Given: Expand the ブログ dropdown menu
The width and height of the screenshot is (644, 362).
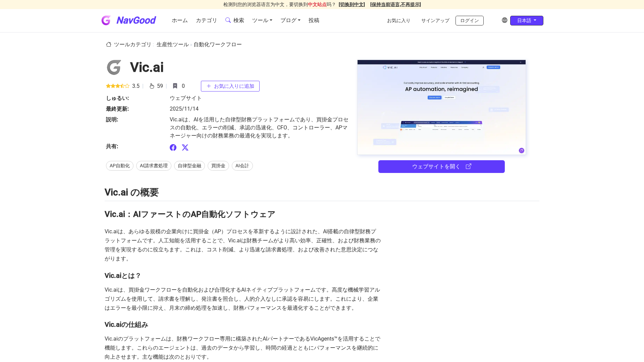Looking at the screenshot, I should tap(290, 20).
